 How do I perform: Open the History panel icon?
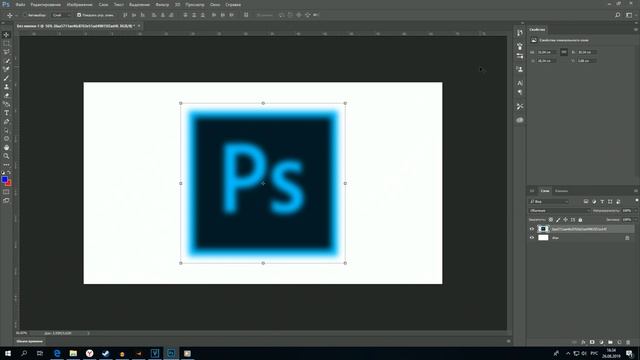[x=520, y=33]
